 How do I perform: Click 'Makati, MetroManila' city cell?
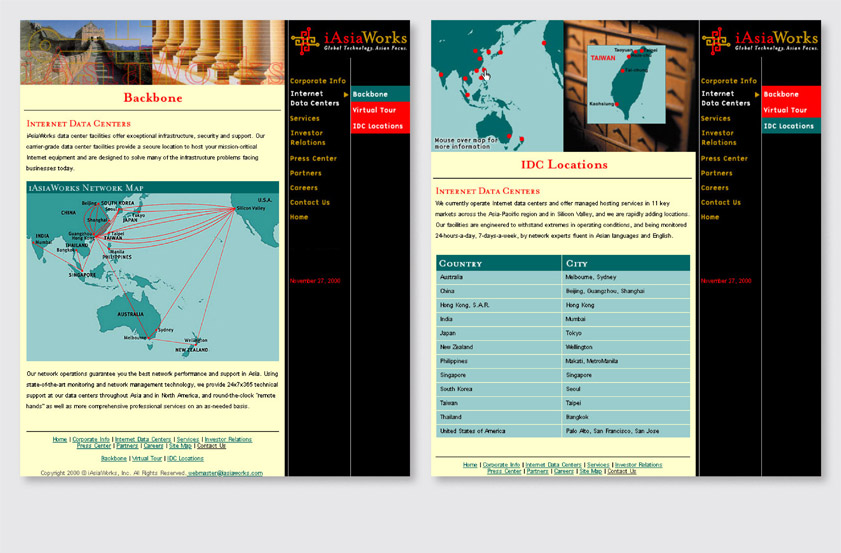pyautogui.click(x=626, y=361)
